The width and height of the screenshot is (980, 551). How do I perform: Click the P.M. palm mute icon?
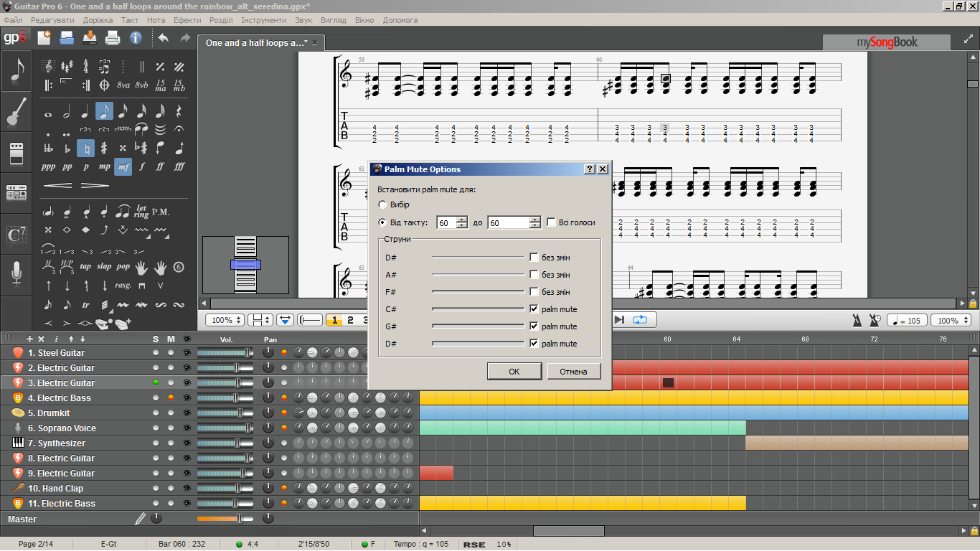click(160, 212)
